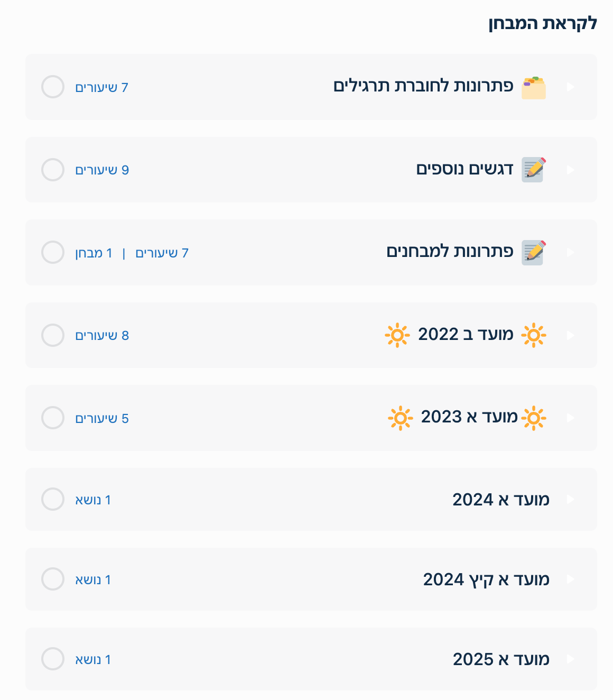
Task: Open the פתרונות למבחנים section title
Action: [x=450, y=252]
